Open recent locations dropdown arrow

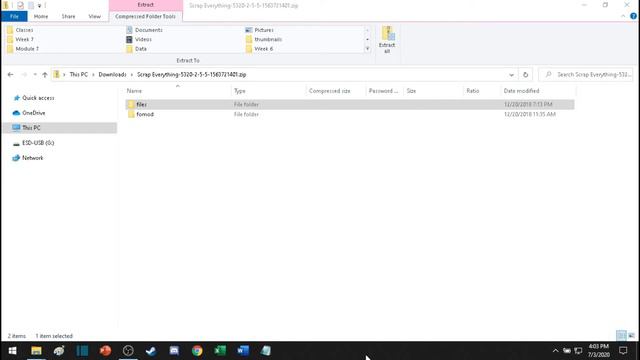[35, 75]
